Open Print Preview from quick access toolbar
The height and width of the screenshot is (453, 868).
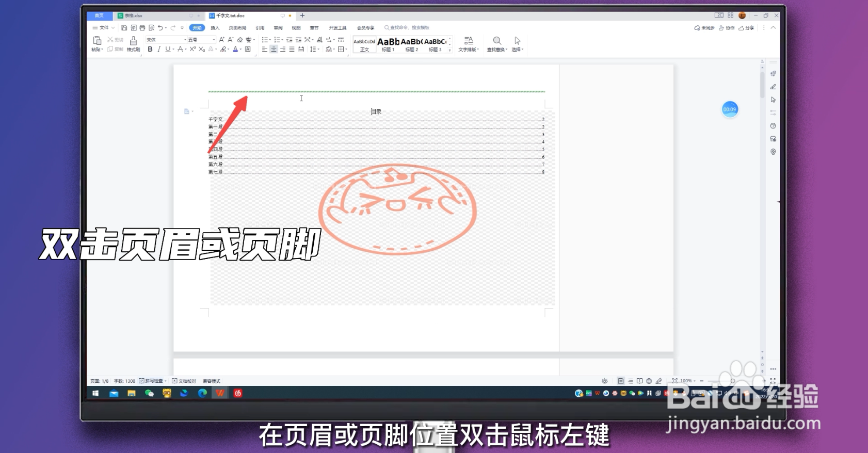(x=152, y=28)
